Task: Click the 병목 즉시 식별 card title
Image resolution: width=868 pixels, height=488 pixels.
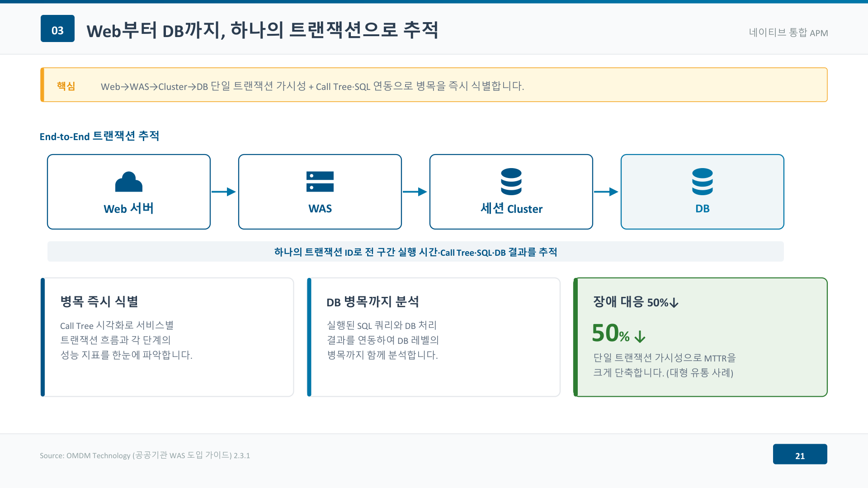Action: (x=99, y=301)
